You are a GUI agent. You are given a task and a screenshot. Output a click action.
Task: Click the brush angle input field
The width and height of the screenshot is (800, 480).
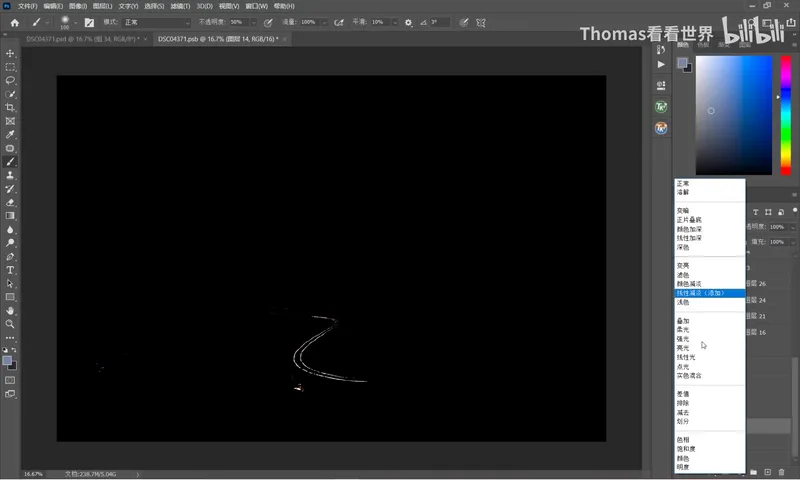(x=439, y=22)
